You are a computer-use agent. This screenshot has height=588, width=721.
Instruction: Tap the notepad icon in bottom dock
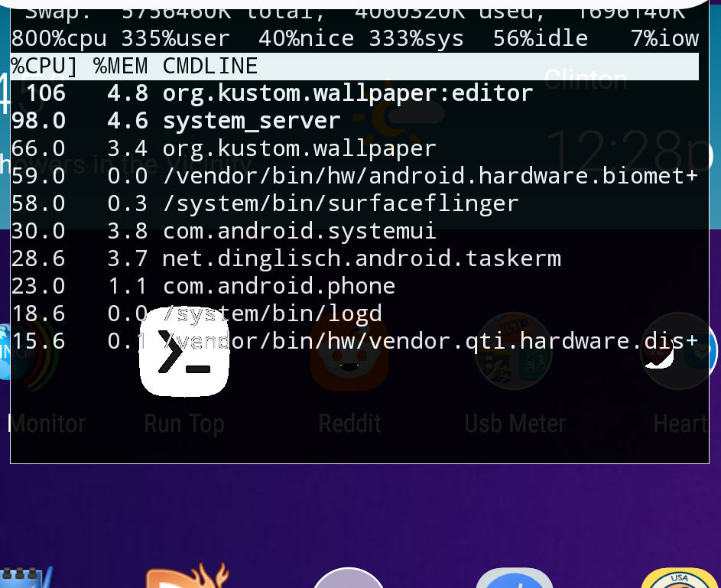point(27,578)
